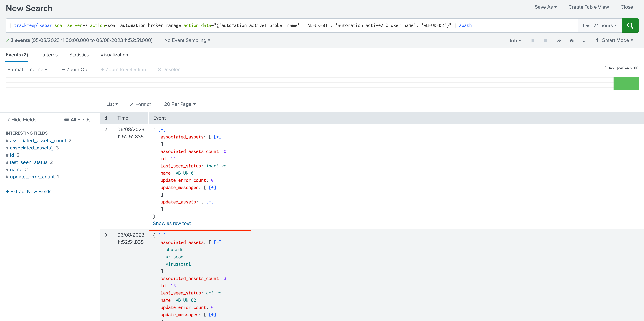Expand update_messages array in second event
The width and height of the screenshot is (644, 321).
tap(213, 315)
